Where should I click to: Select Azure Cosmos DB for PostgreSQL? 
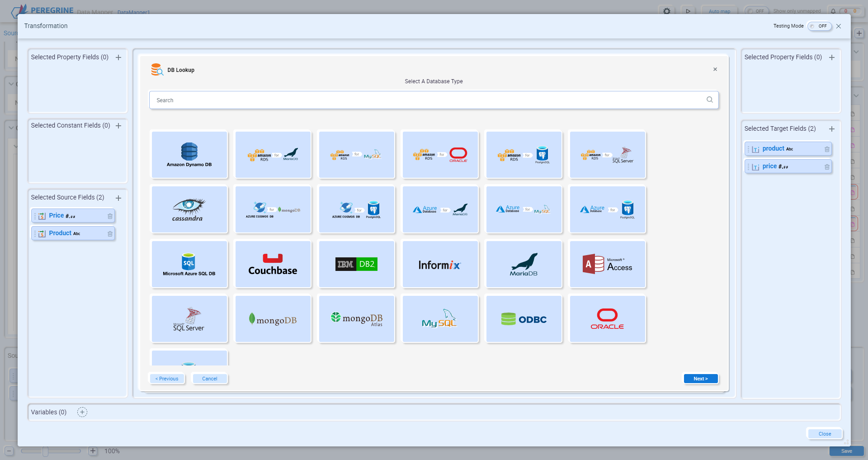click(x=357, y=209)
